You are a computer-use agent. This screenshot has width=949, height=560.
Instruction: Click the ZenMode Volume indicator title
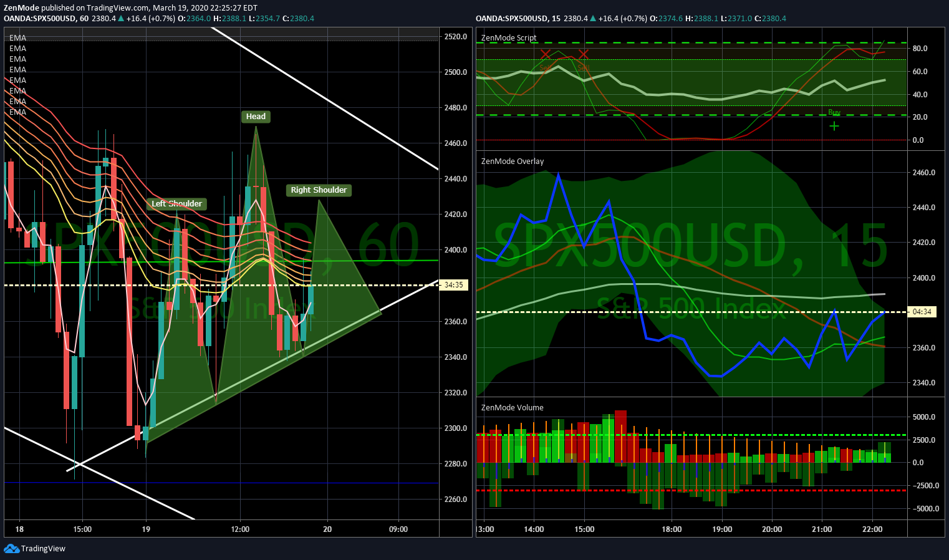[513, 407]
